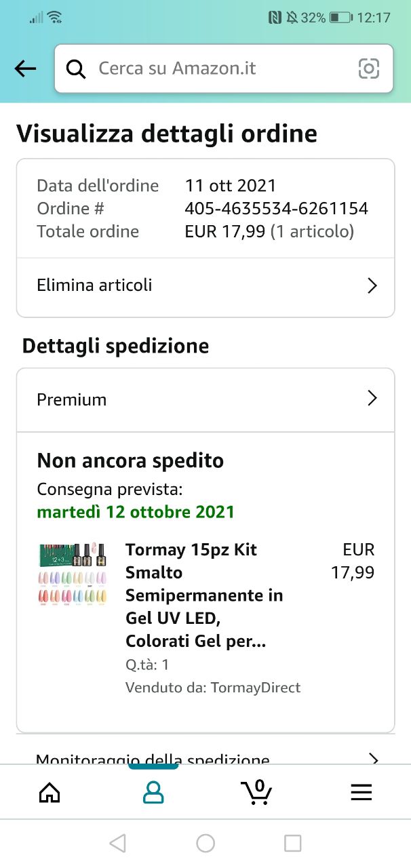Go to the Home tab icon
This screenshot has width=411, height=868.
pos(50,792)
